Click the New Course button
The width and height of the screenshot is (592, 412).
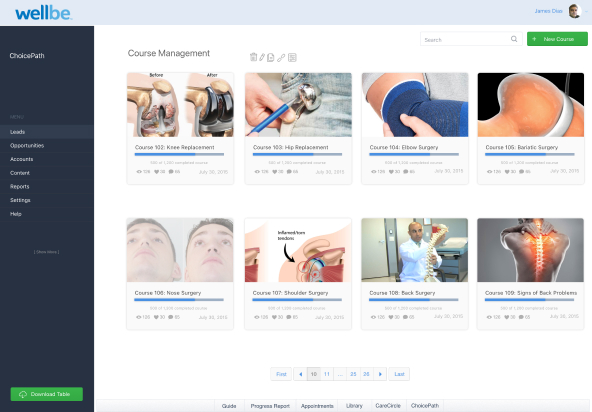pyautogui.click(x=557, y=39)
